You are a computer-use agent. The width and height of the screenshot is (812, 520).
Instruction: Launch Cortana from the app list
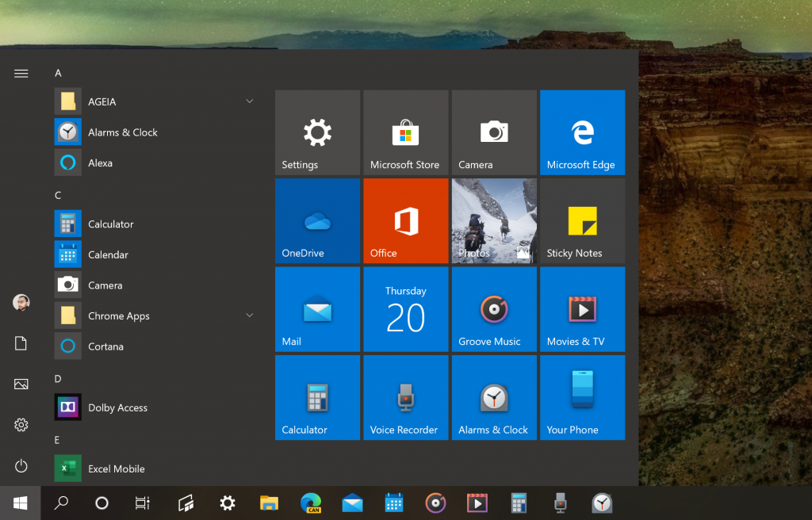(x=155, y=346)
